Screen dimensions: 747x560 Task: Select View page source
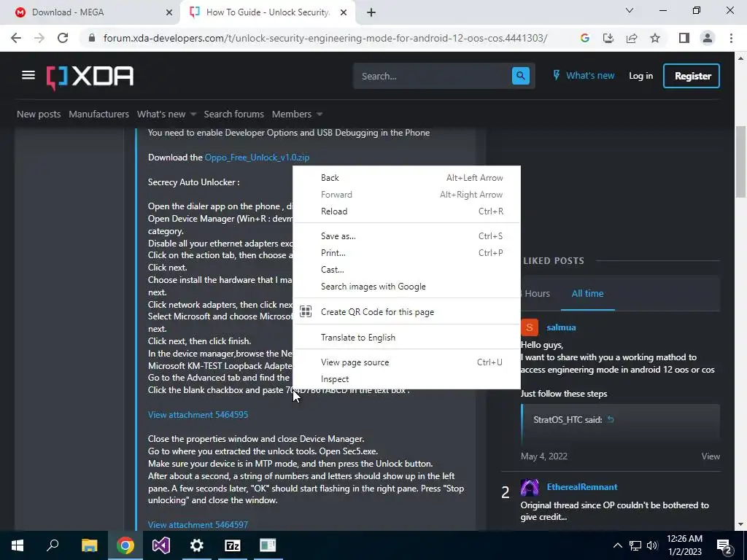pyautogui.click(x=406, y=362)
